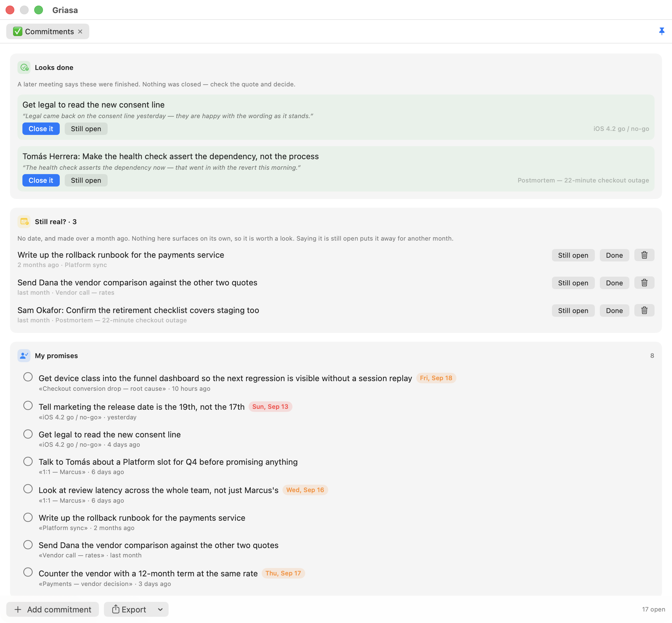Check off Tell marketing the release date
672x623 pixels.
(x=28, y=406)
